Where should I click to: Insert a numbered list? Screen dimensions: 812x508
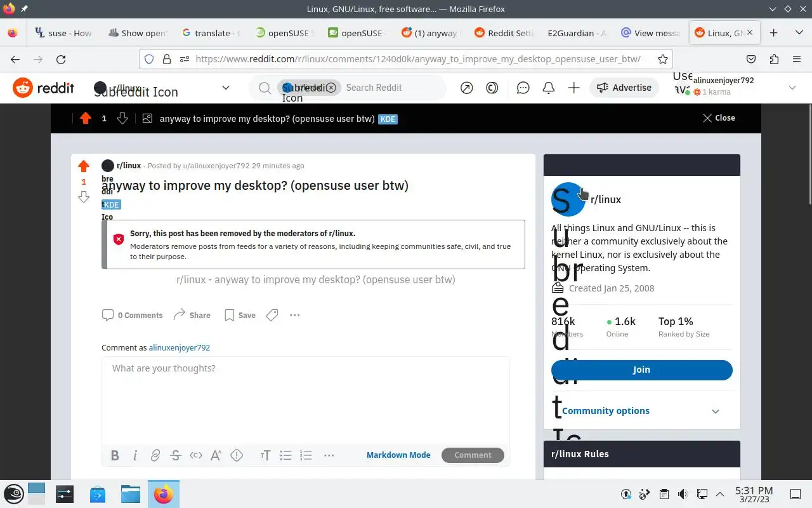(306, 455)
